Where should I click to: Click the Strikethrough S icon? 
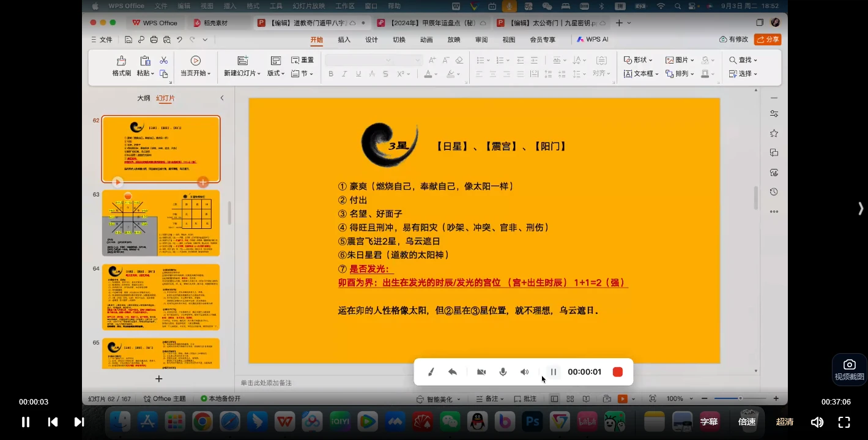[385, 74]
